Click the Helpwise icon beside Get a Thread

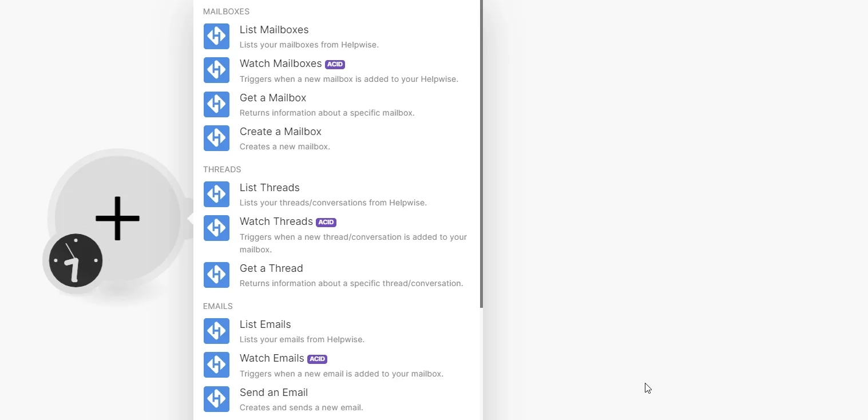216,275
